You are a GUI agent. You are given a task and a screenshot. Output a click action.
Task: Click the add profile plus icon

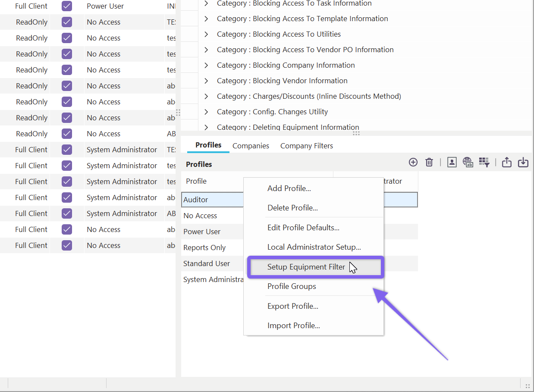coord(413,162)
